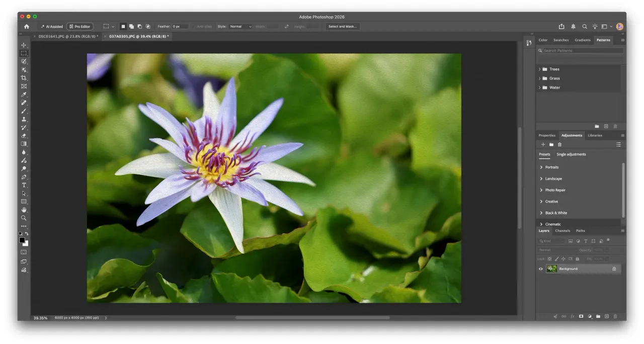Toggle Quick Mask mode icon

[24, 252]
